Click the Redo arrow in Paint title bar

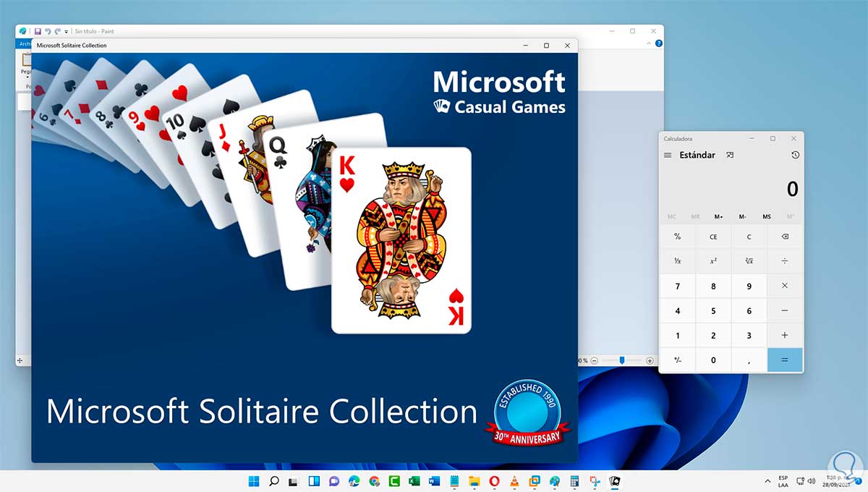[58, 32]
